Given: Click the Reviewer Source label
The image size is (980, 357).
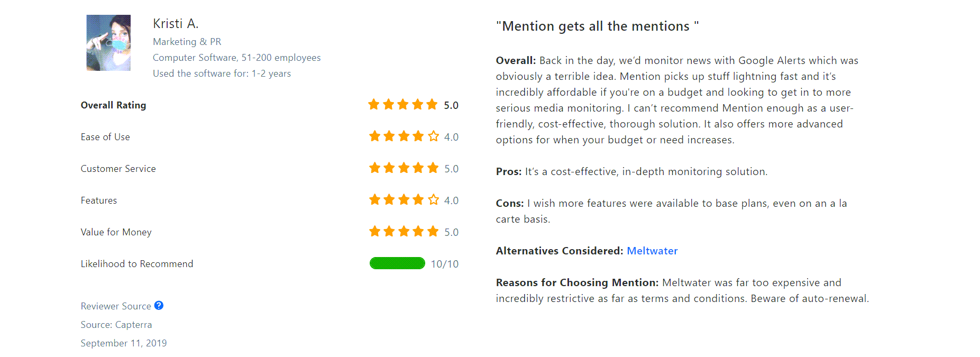Looking at the screenshot, I should click(x=116, y=306).
